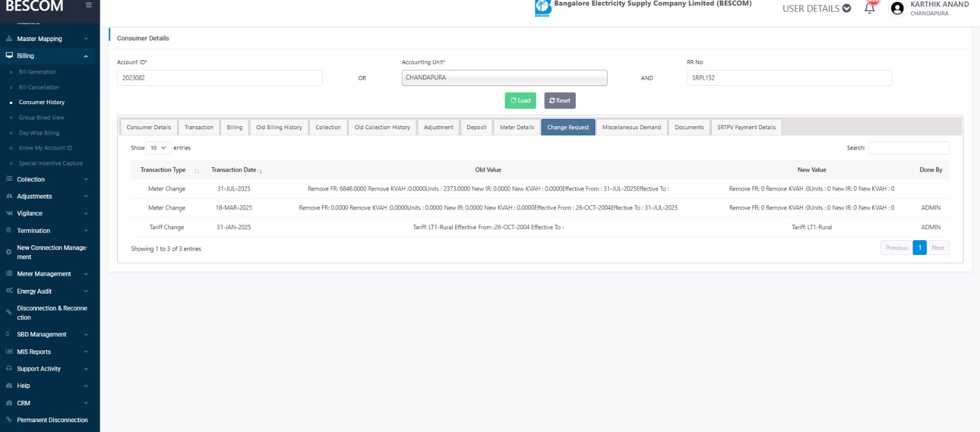The width and height of the screenshot is (980, 432).
Task: Open the Show entries count dropdown
Action: (159, 148)
